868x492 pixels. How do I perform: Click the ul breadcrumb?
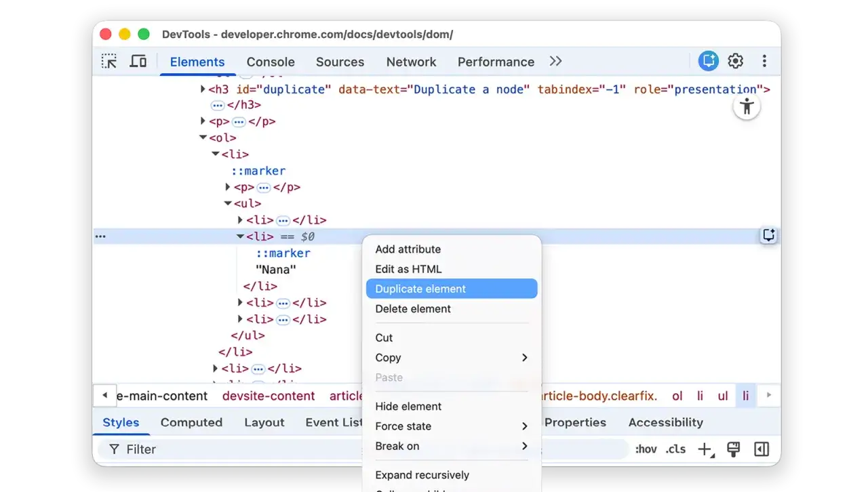(723, 396)
